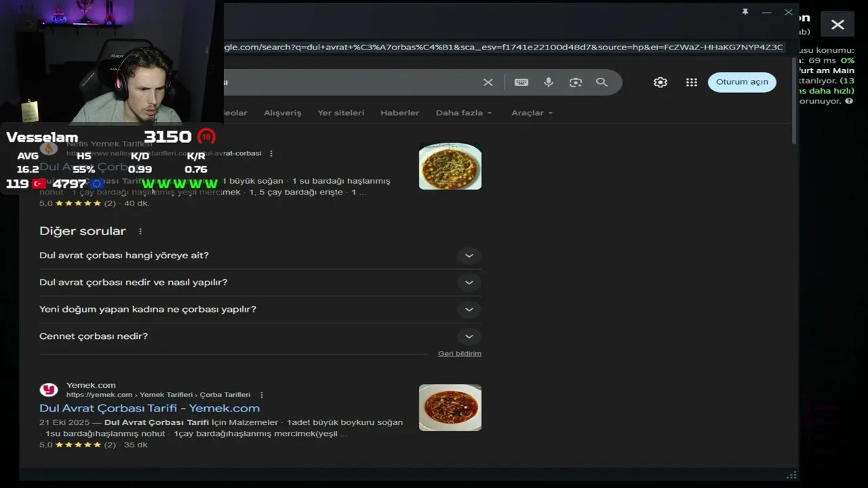Open three-dot menu beside Yemek.com result URL
The height and width of the screenshot is (488, 868).
[x=262, y=394]
